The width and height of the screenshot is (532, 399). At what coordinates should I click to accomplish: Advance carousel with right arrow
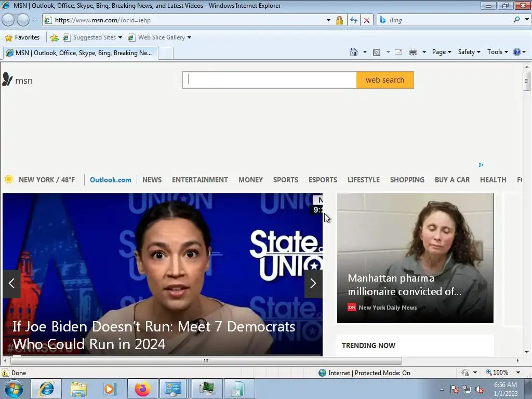tap(313, 283)
